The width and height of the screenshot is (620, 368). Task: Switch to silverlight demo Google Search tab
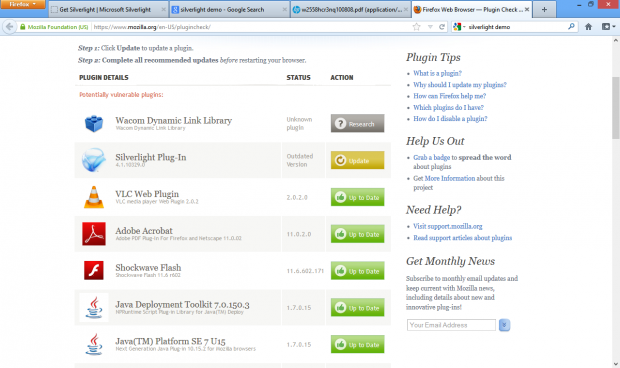229,9
